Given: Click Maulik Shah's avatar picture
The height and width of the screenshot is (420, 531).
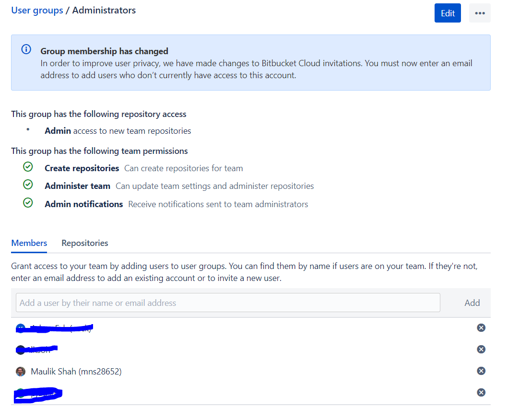Looking at the screenshot, I should tap(21, 372).
